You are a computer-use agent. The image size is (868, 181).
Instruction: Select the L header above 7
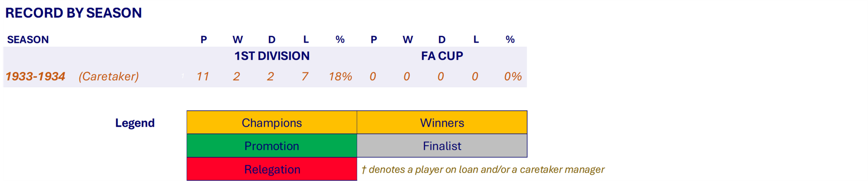coord(306,40)
